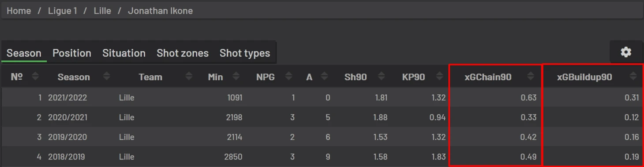Open the Shot types tab
The height and width of the screenshot is (167, 644).
tap(245, 53)
